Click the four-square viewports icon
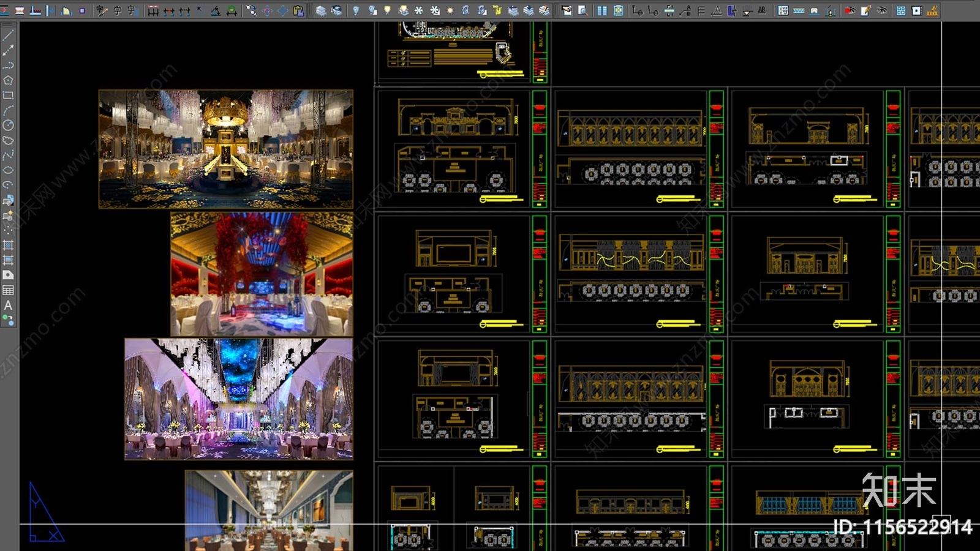This screenshot has height=551, width=980. tap(901, 10)
